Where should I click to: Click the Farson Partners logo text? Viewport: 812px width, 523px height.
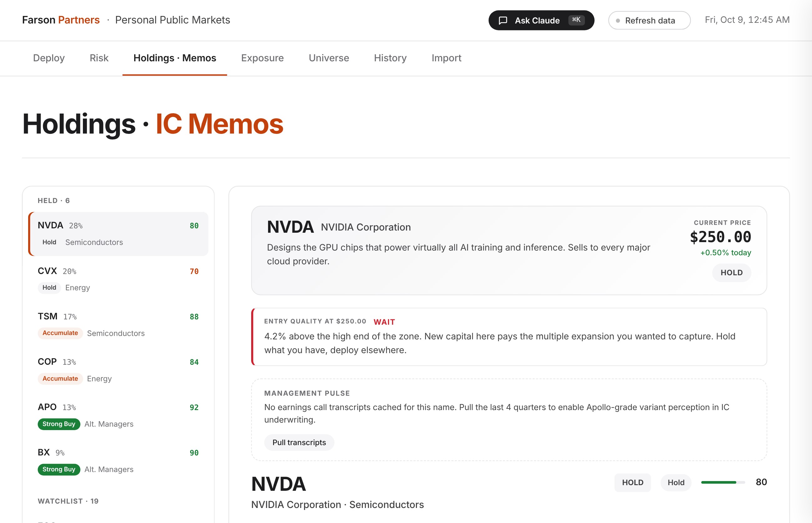tap(61, 20)
